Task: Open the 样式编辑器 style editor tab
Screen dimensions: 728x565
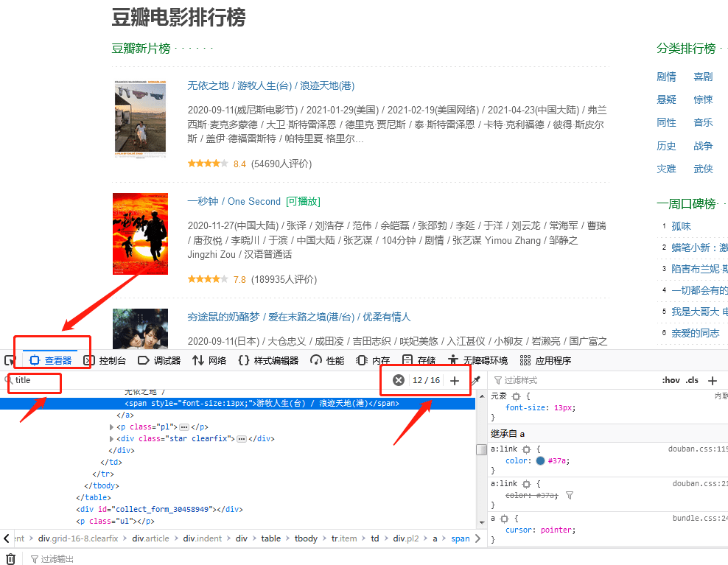Action: tap(268, 360)
